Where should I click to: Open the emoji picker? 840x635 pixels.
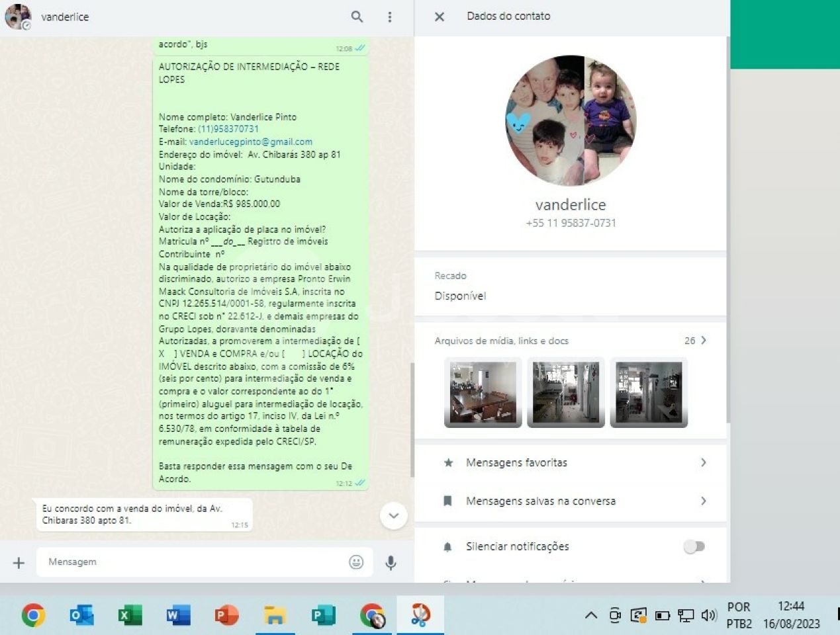pos(356,562)
